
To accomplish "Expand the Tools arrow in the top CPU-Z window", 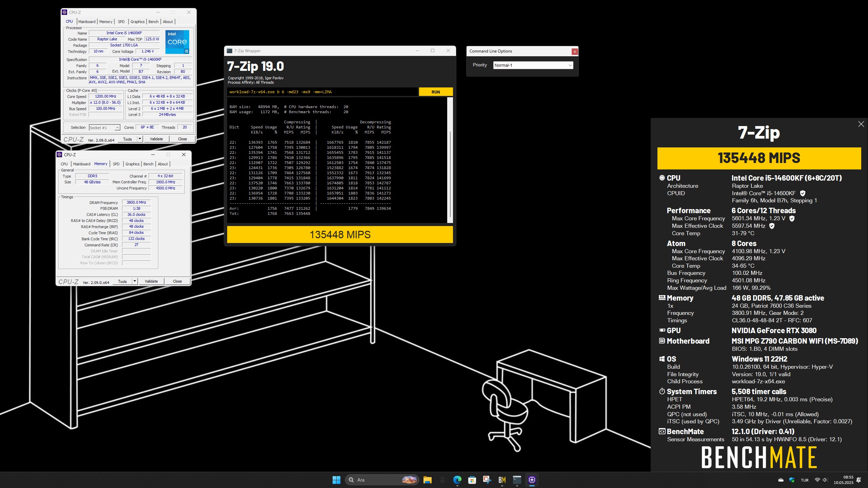I will [x=139, y=139].
